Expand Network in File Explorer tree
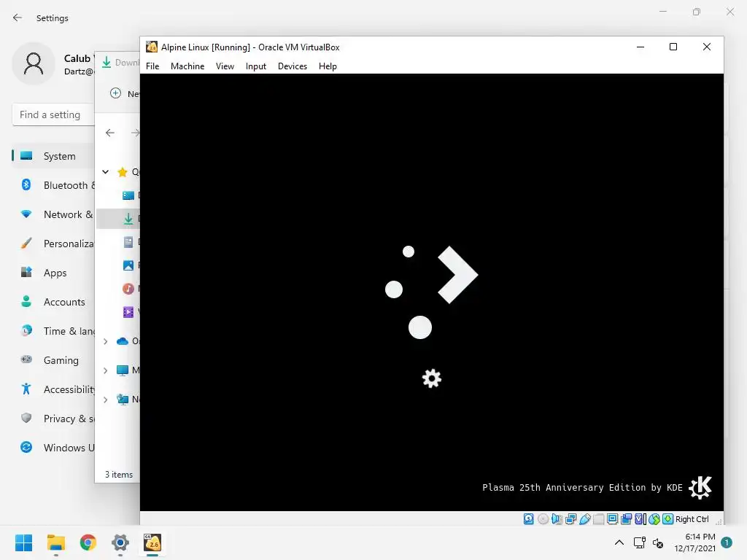The image size is (747, 560). pyautogui.click(x=106, y=399)
